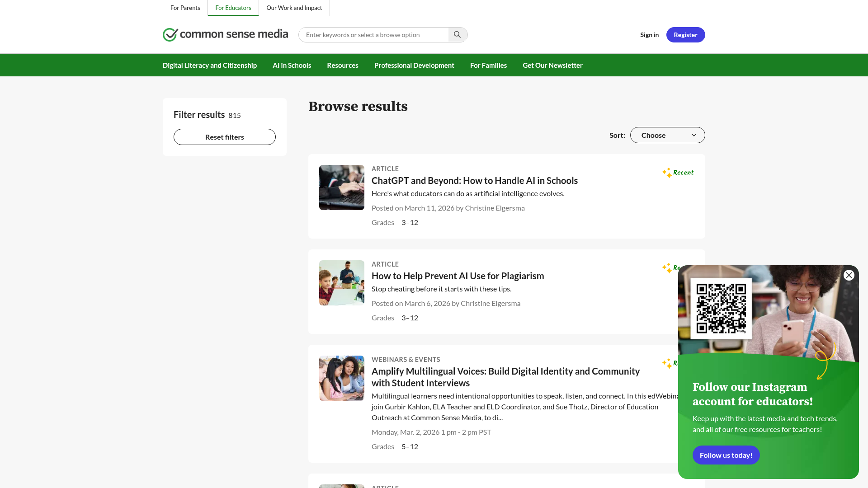
Task: Click the Reset filters button
Action: [x=225, y=137]
